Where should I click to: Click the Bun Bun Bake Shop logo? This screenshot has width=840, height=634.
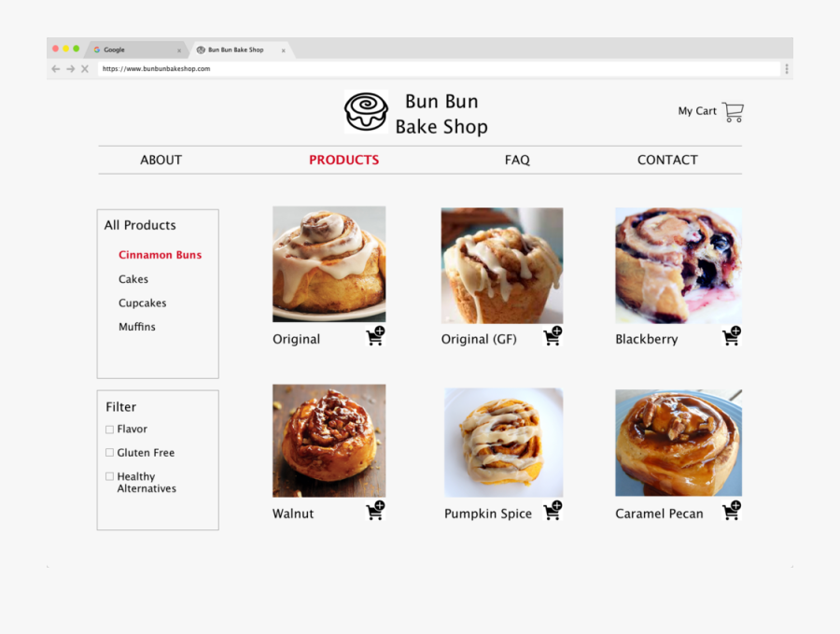(x=366, y=112)
